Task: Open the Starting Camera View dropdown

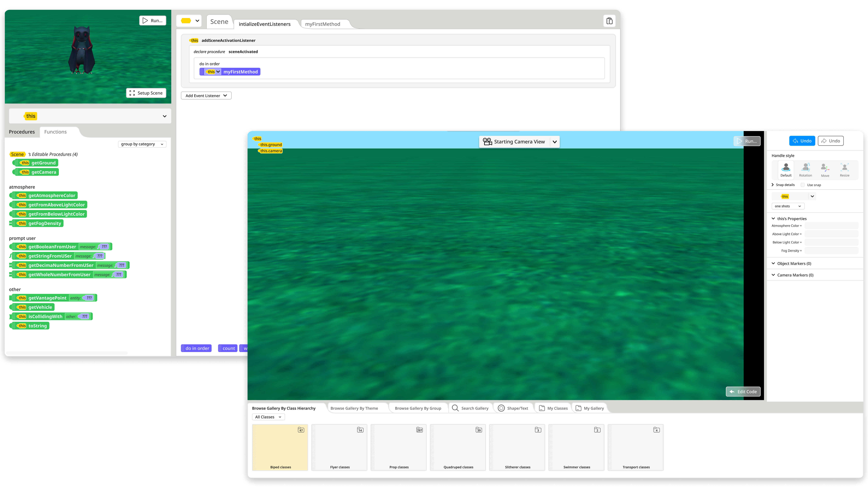Action: pos(555,142)
